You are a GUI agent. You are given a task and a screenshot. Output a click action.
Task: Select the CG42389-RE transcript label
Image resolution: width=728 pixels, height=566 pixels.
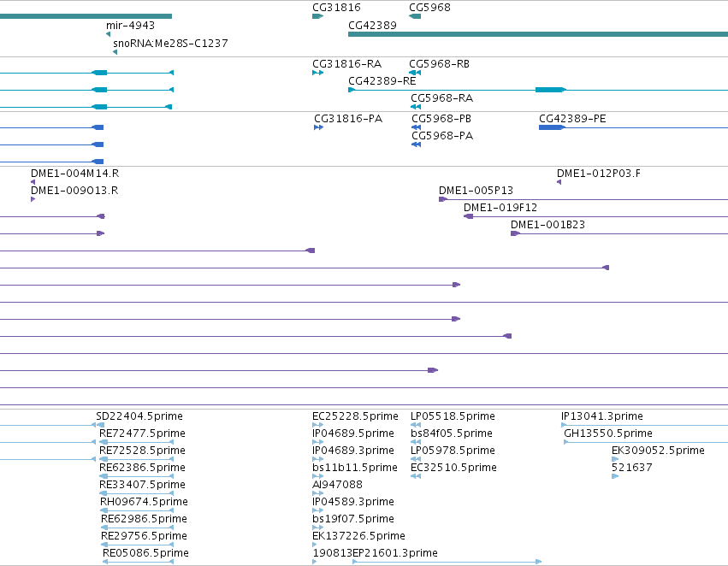pos(382,81)
